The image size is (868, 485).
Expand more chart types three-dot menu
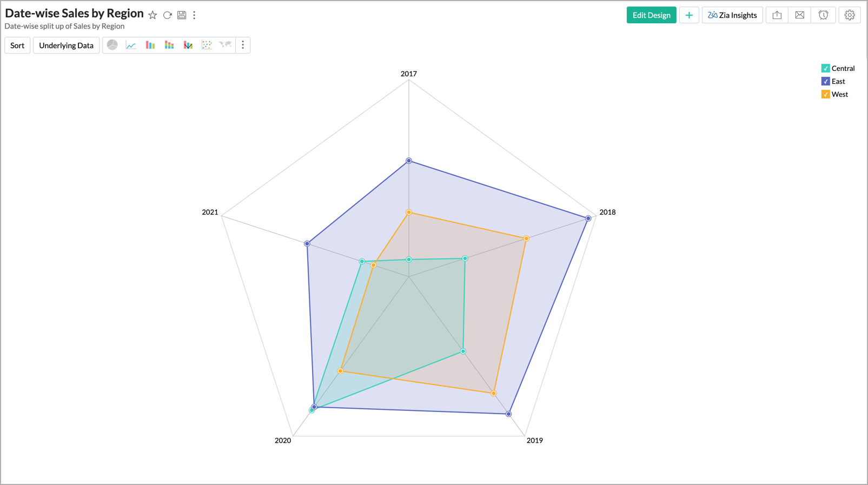243,45
